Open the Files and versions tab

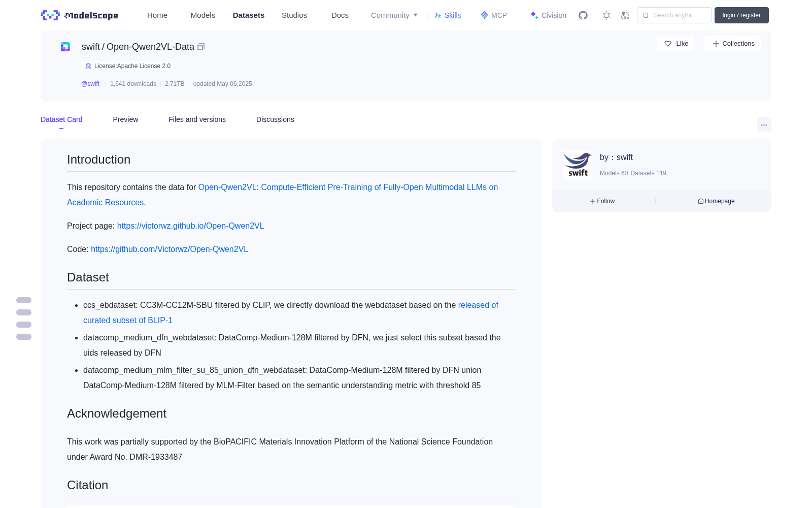[197, 119]
